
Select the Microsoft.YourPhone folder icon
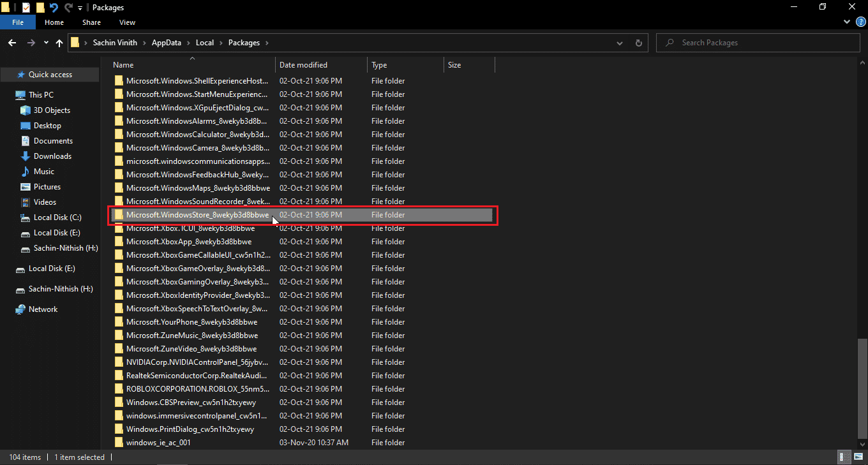click(118, 322)
